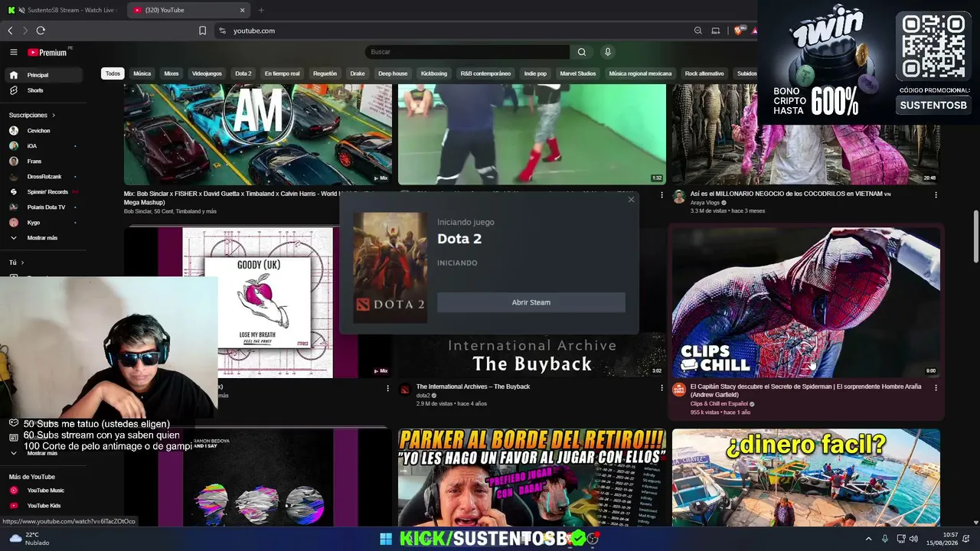980x551 pixels.
Task: Open the crocodile business Vietnam video title
Action: [791, 194]
